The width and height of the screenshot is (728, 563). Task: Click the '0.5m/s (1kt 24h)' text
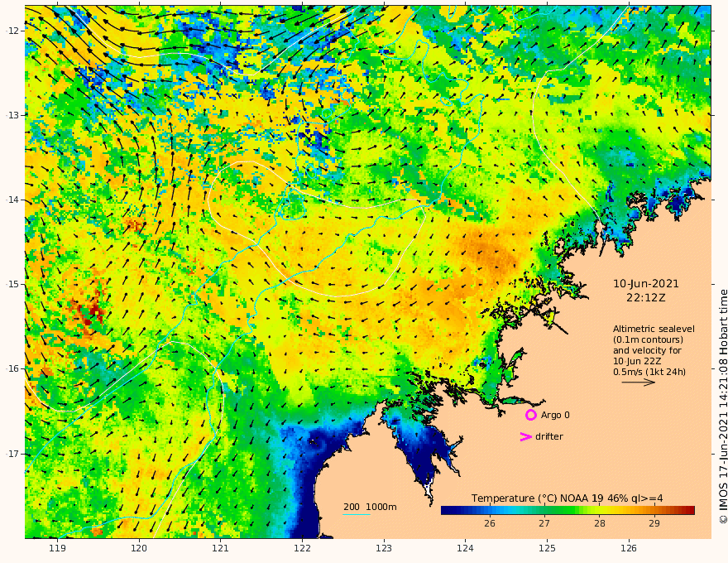pos(649,372)
